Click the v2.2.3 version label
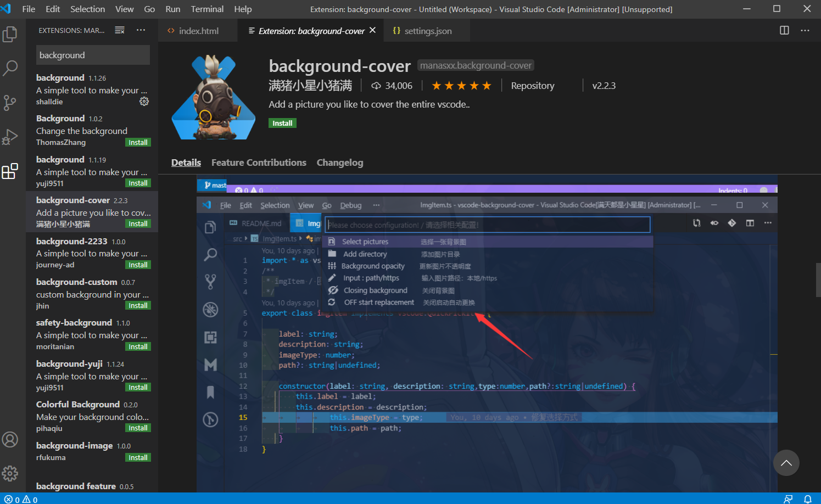Screen dimensions: 821x504 pyautogui.click(x=604, y=86)
